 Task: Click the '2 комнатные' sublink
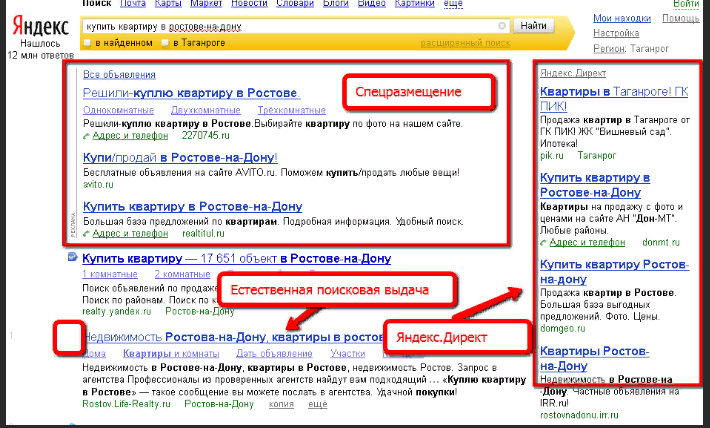click(x=182, y=274)
